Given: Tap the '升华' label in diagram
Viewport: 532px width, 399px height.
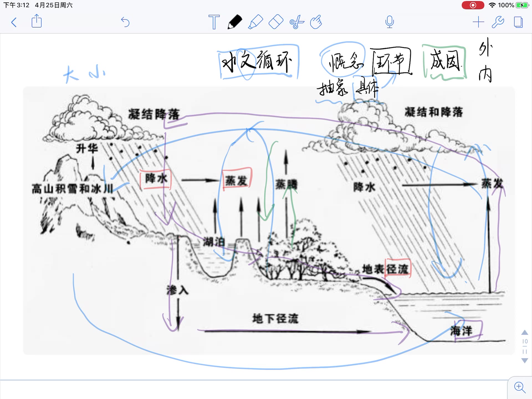Looking at the screenshot, I should point(87,149).
